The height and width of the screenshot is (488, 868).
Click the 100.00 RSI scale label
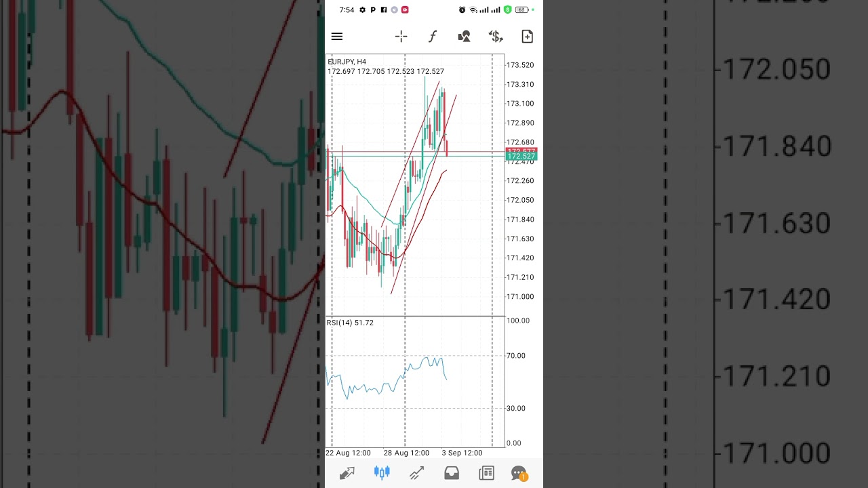[518, 321]
